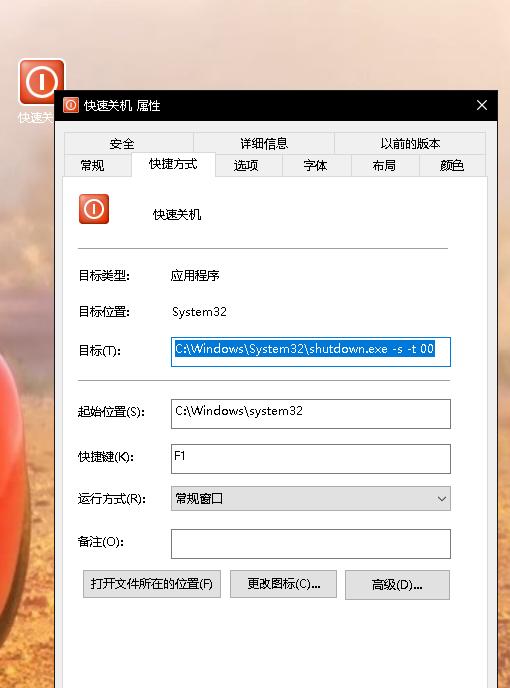Switch to the 安全 tab
The height and width of the screenshot is (688, 510).
(x=122, y=143)
